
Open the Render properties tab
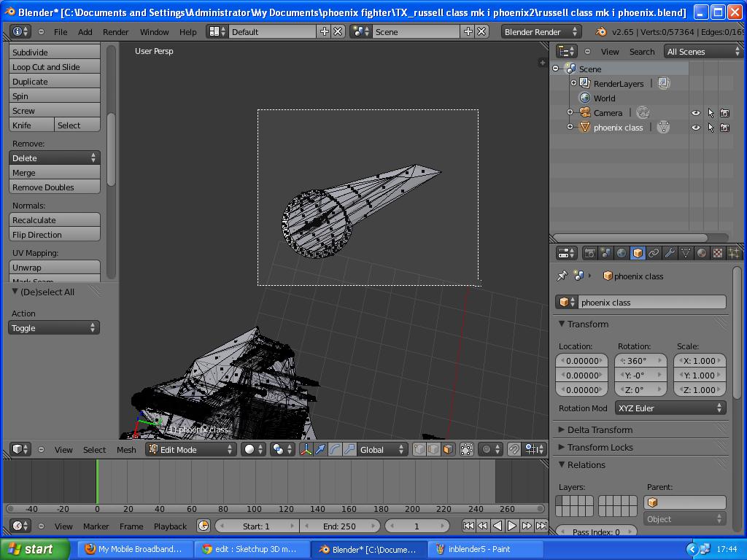(x=590, y=253)
